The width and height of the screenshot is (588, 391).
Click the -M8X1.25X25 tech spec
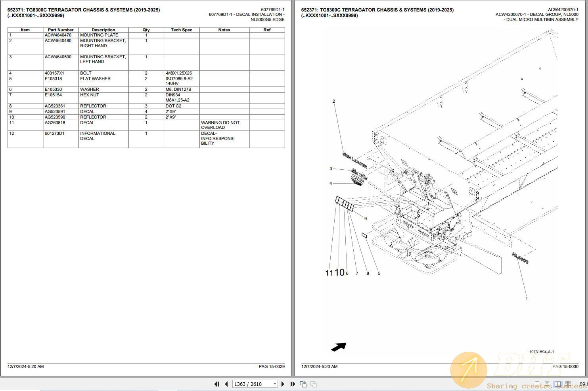click(178, 73)
